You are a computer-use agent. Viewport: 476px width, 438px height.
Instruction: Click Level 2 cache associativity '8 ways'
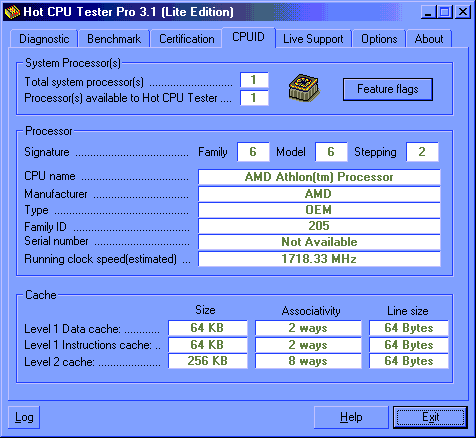(x=308, y=361)
